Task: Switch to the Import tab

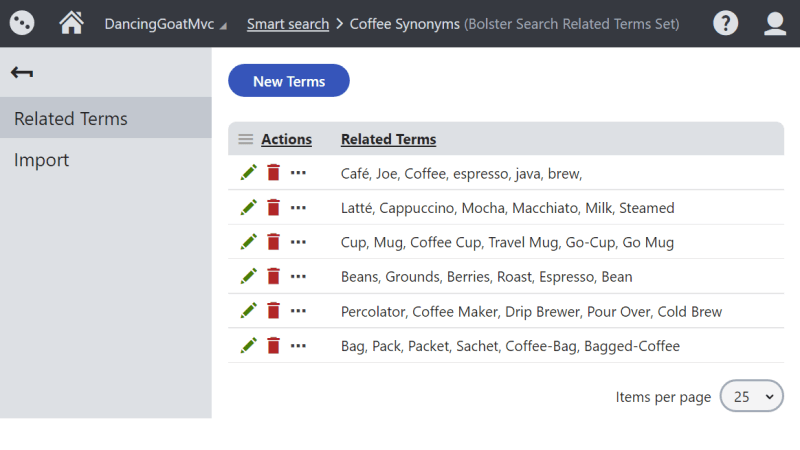Action: tap(42, 160)
